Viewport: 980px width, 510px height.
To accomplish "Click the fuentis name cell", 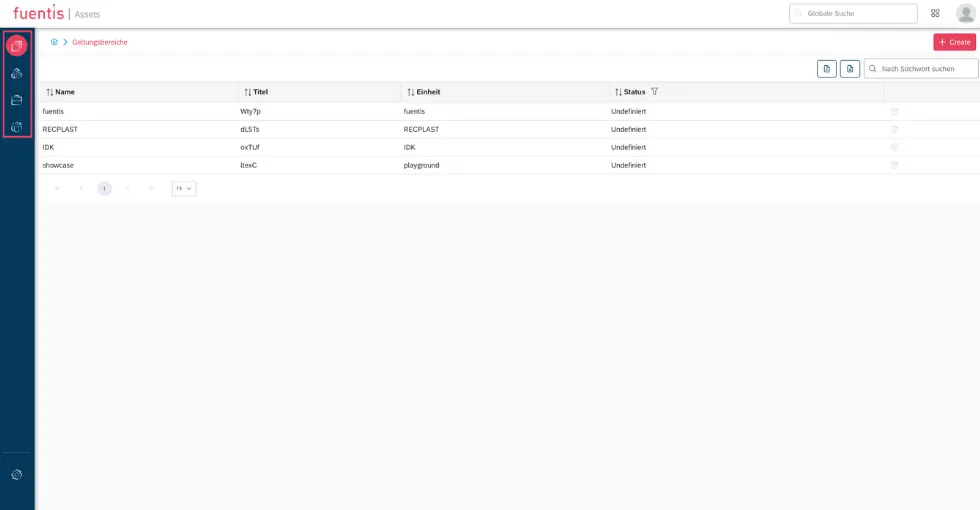I will tap(53, 111).
